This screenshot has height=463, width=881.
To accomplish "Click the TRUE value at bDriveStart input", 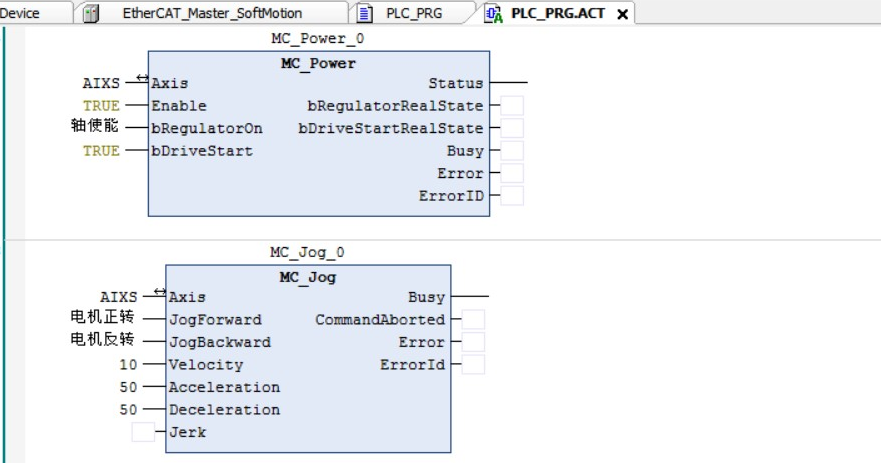I will (101, 151).
